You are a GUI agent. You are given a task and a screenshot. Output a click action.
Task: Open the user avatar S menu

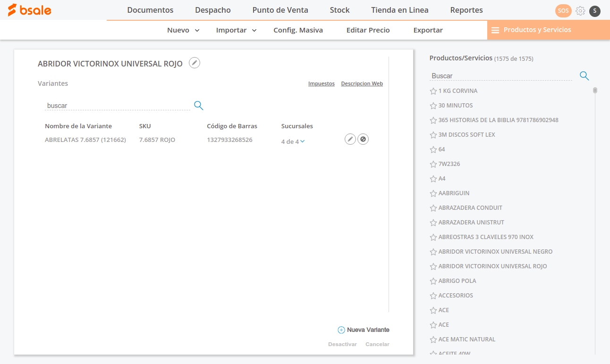click(x=595, y=11)
